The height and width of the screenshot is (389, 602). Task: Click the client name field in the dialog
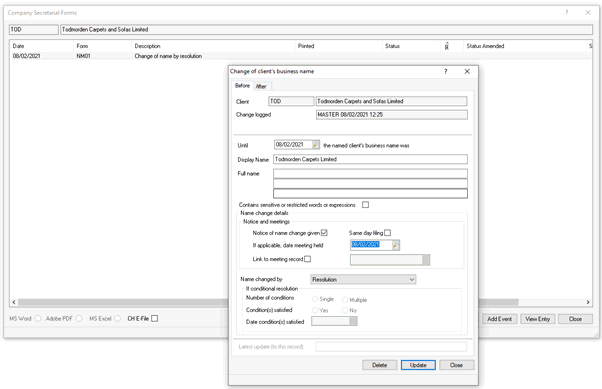click(391, 101)
